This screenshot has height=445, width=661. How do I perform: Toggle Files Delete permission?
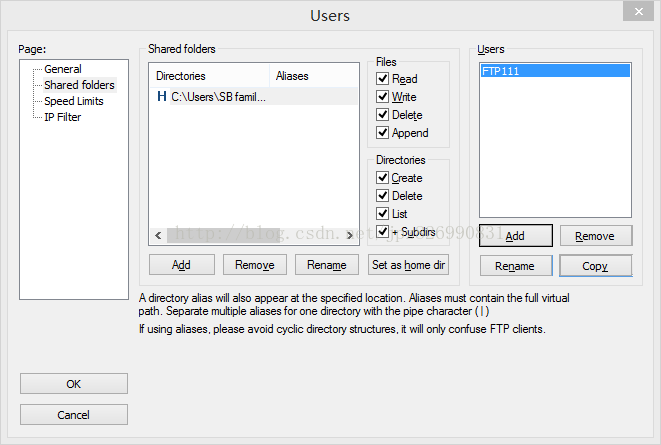click(x=382, y=115)
